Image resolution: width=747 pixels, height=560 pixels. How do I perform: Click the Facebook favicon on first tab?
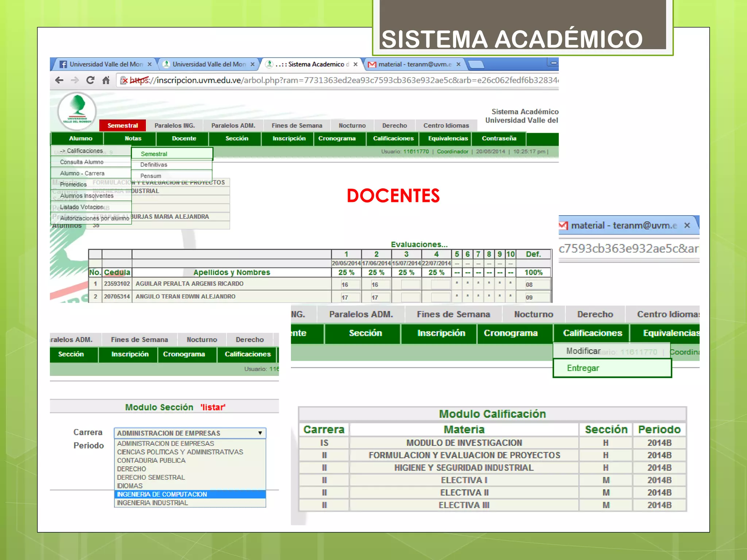tap(63, 65)
